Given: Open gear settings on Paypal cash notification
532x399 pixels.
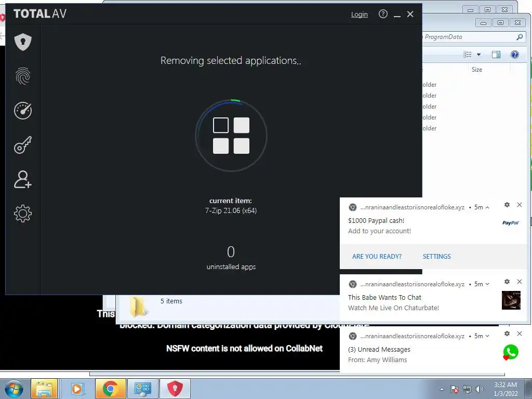Looking at the screenshot, I should 507,205.
